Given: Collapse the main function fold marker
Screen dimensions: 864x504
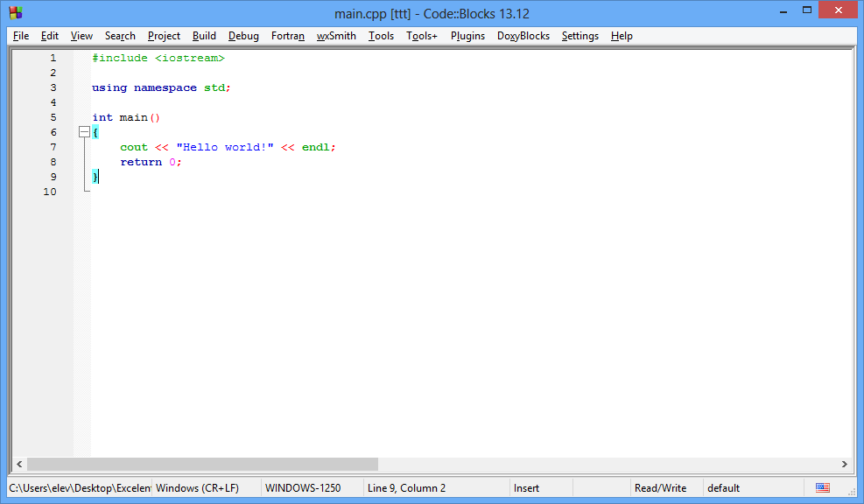Looking at the screenshot, I should pyautogui.click(x=84, y=132).
